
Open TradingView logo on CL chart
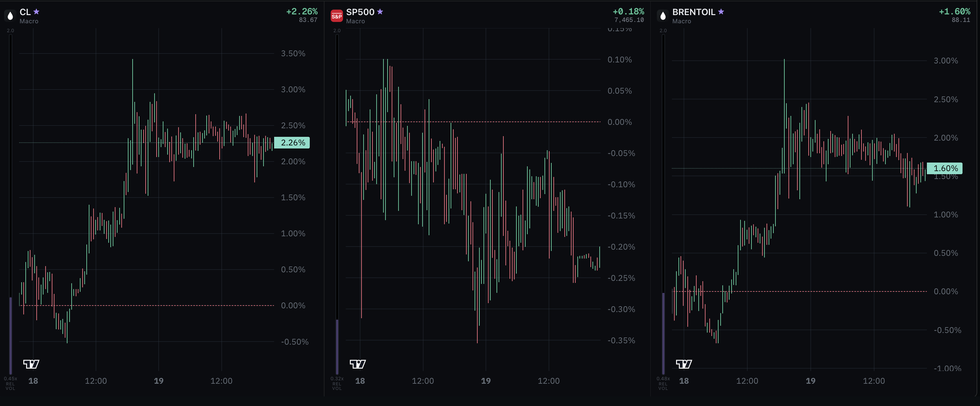31,364
